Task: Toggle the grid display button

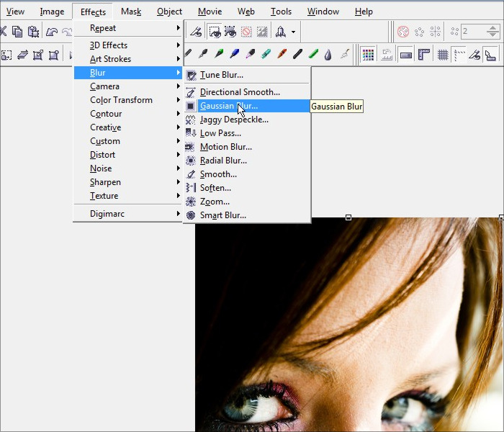Action: (442, 55)
